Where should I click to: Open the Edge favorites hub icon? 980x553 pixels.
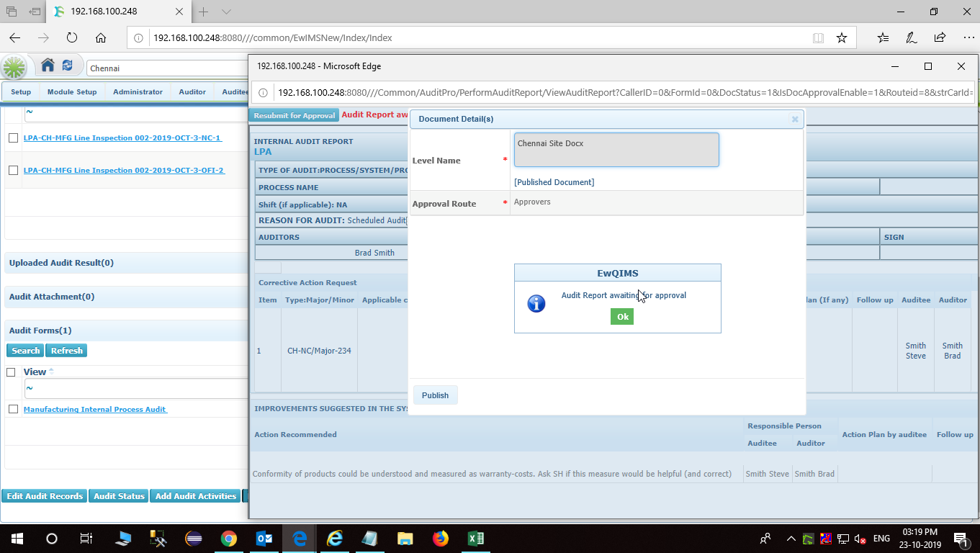click(x=884, y=37)
